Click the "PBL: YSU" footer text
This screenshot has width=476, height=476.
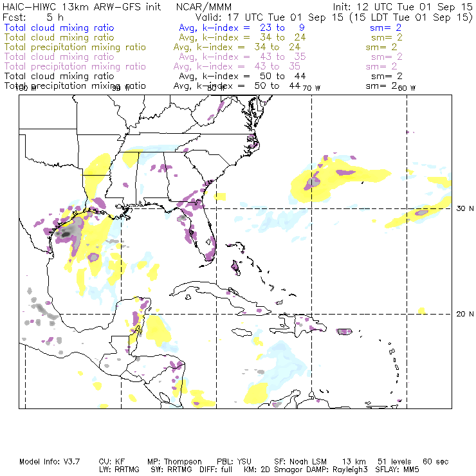click(234, 462)
